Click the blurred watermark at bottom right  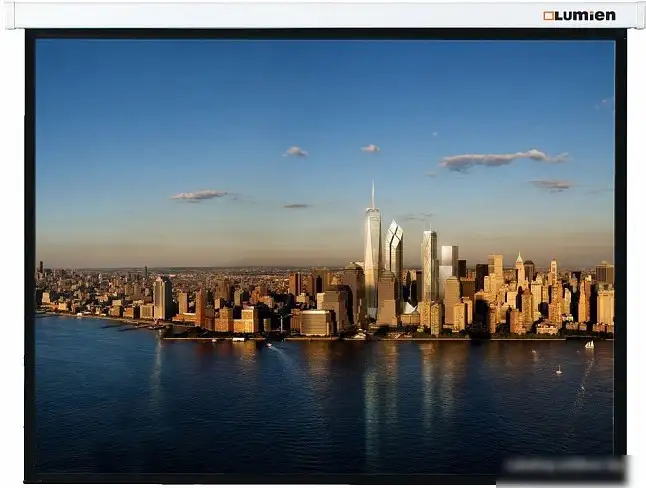[565, 469]
